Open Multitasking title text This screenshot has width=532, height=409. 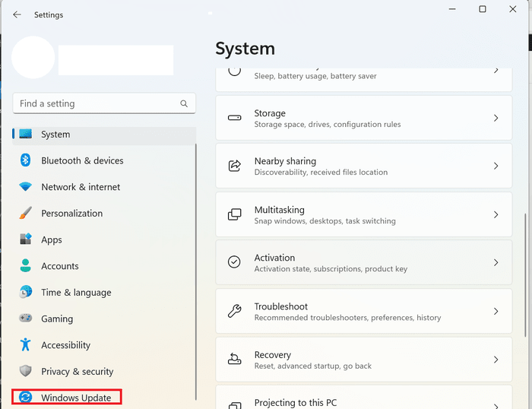coord(280,210)
